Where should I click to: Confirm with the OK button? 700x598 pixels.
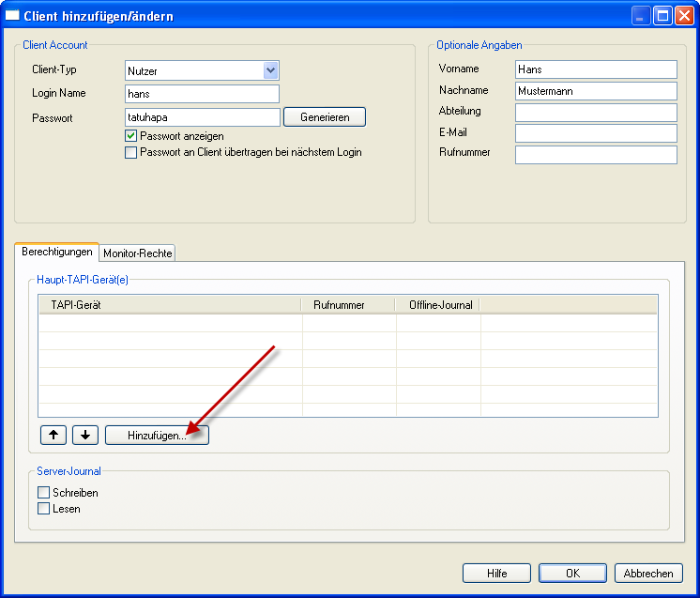click(572, 574)
